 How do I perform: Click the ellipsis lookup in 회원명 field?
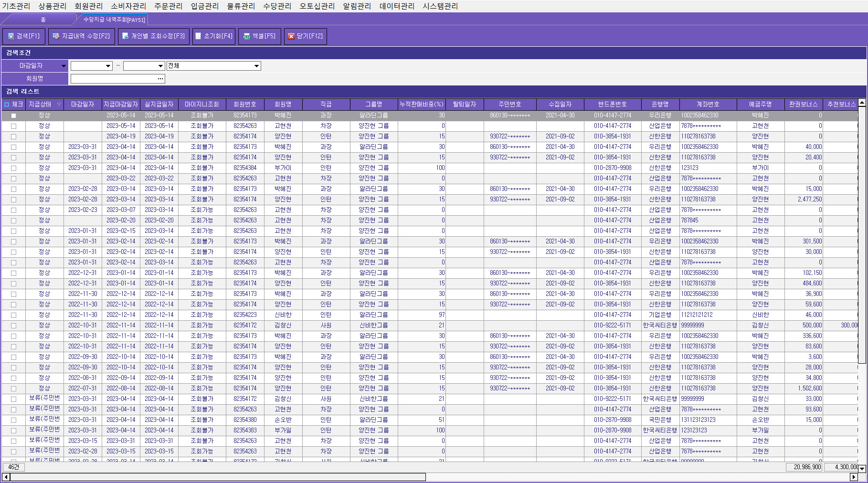point(160,79)
